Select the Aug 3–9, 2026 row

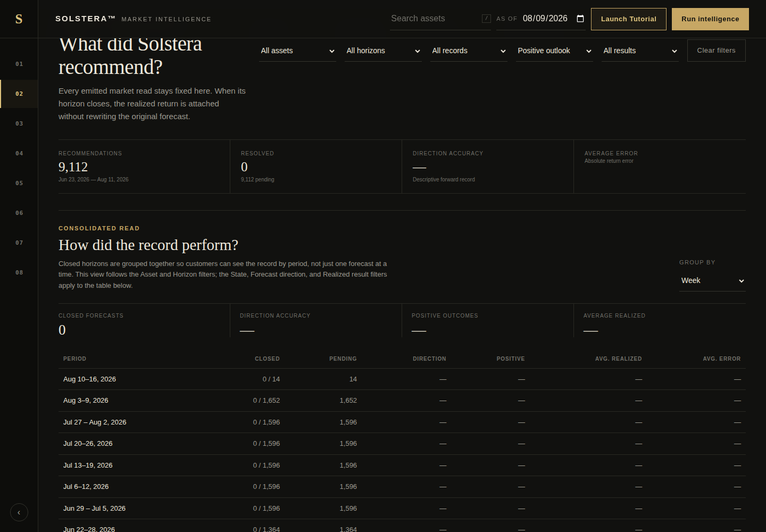pos(402,401)
